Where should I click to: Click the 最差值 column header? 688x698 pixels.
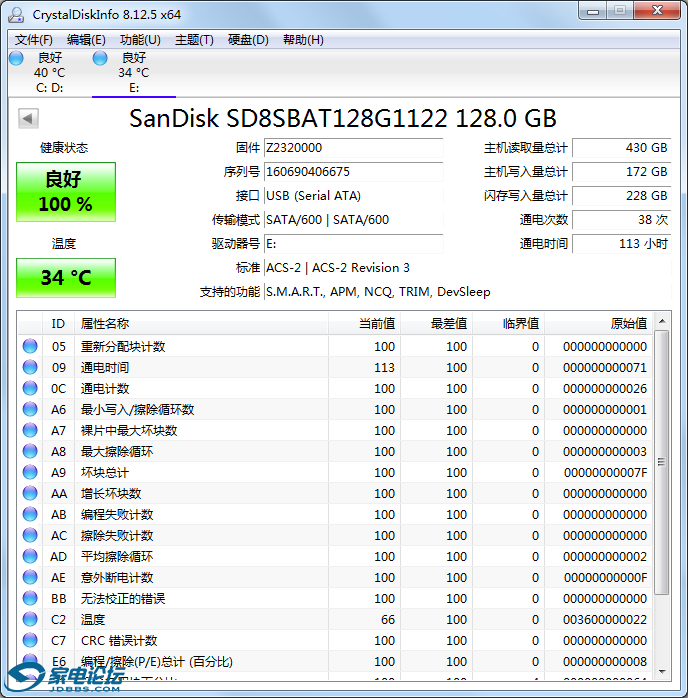[437, 324]
